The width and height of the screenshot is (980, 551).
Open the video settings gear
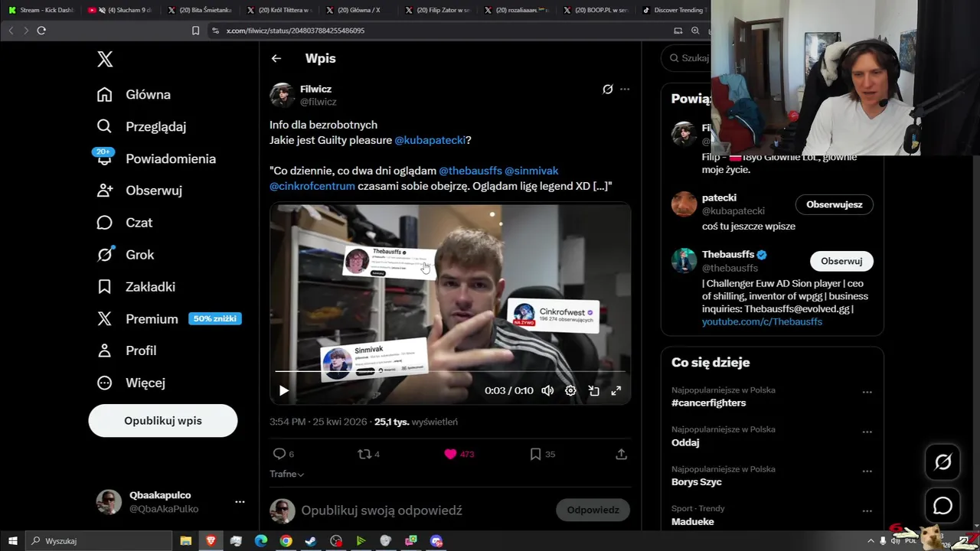tap(570, 390)
